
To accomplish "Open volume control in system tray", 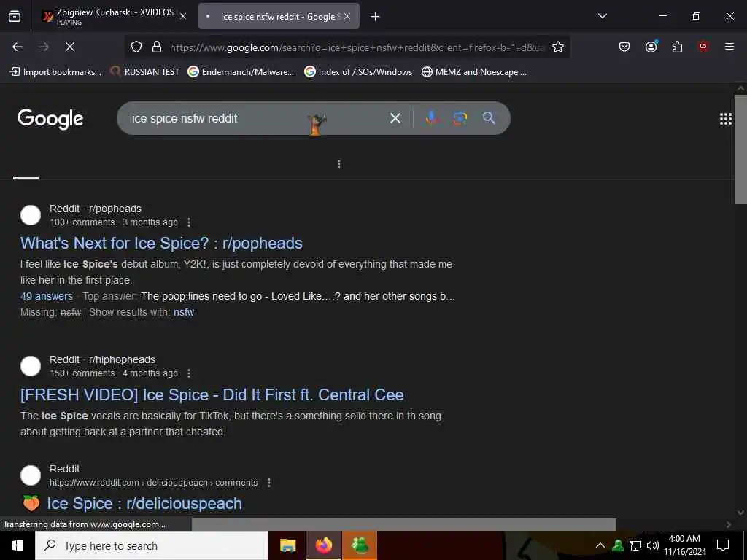I will (x=653, y=545).
